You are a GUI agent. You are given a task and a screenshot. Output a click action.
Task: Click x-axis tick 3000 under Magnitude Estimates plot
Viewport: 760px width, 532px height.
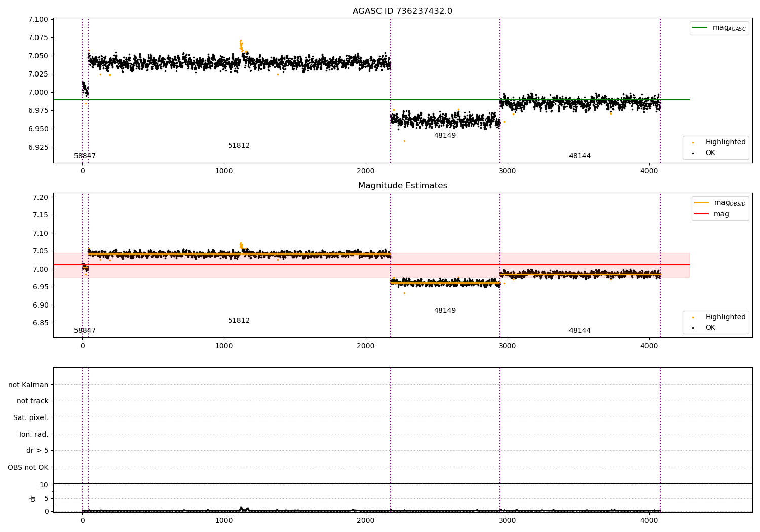(507, 346)
